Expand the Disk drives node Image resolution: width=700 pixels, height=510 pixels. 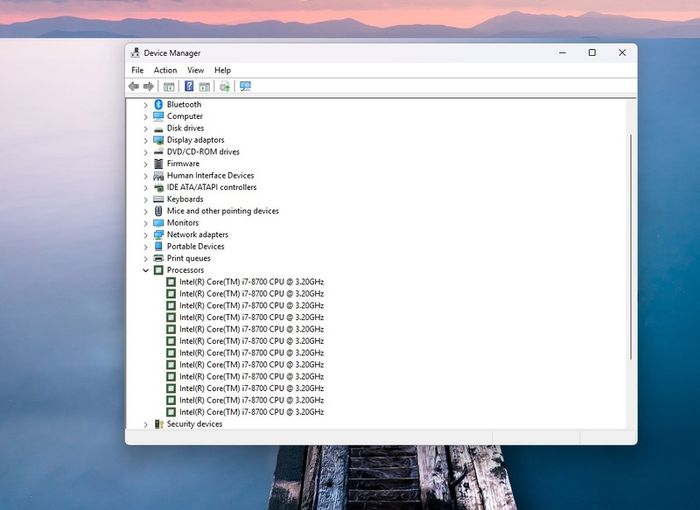pos(146,129)
